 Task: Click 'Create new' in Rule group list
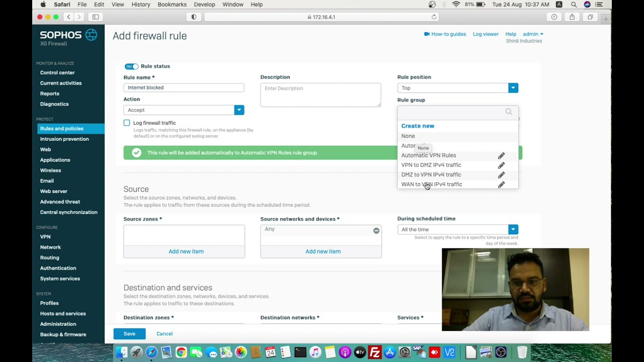[x=418, y=126]
